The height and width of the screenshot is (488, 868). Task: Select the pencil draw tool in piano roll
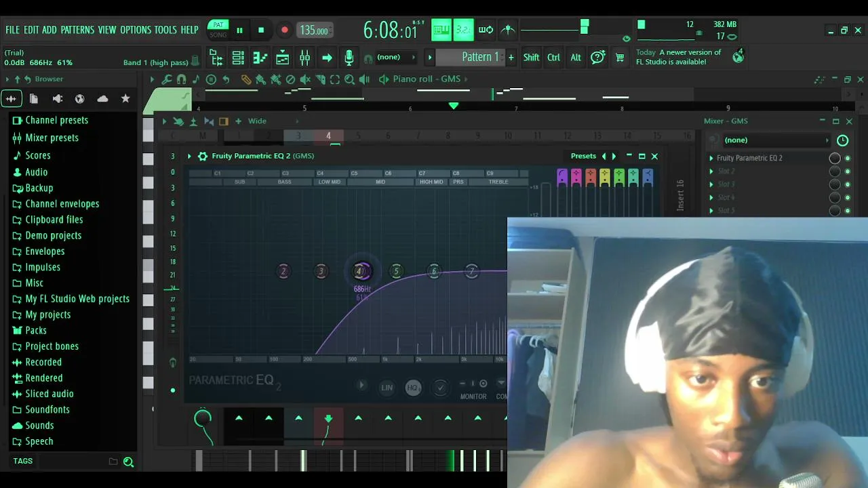(x=245, y=79)
